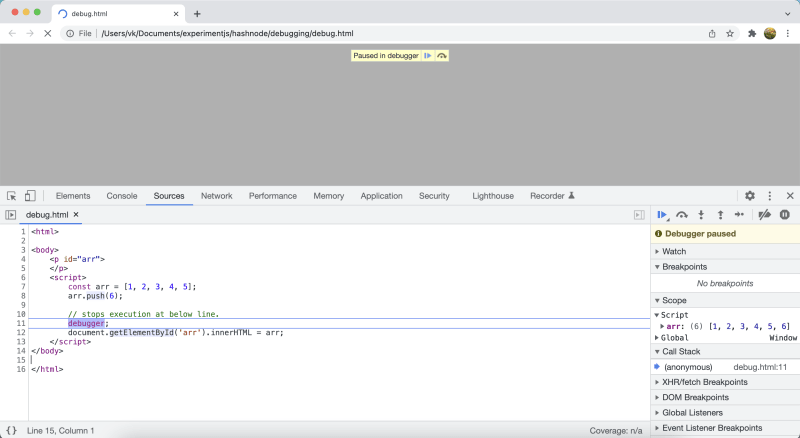Collapse the Breakpoints section
This screenshot has width=800, height=438.
click(725, 266)
